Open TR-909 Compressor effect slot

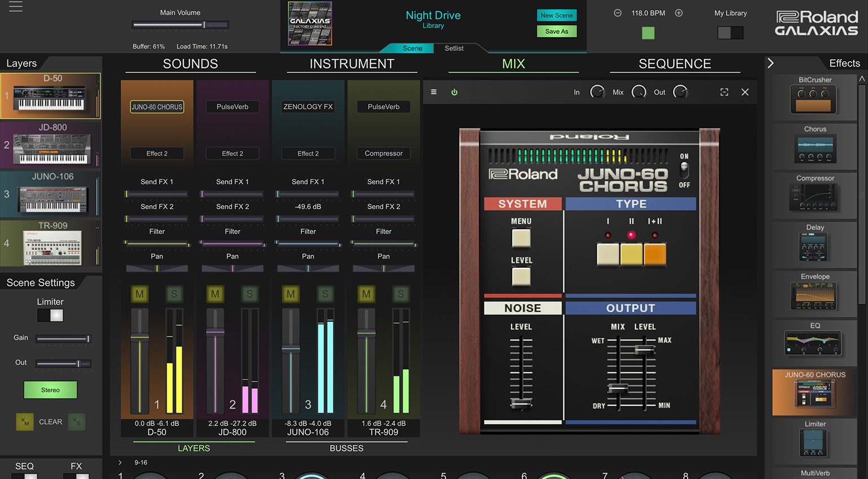(x=384, y=153)
